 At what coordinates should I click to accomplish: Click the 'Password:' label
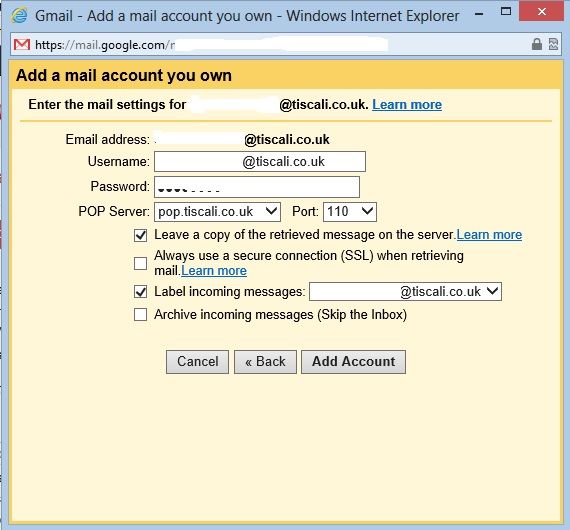click(120, 186)
